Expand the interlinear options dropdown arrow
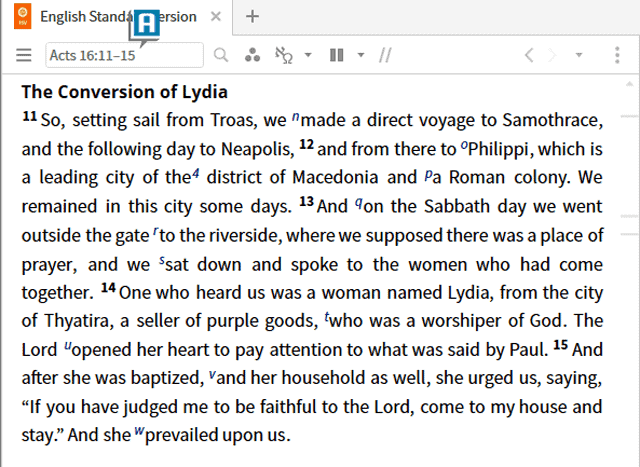640x467 pixels. tap(308, 55)
